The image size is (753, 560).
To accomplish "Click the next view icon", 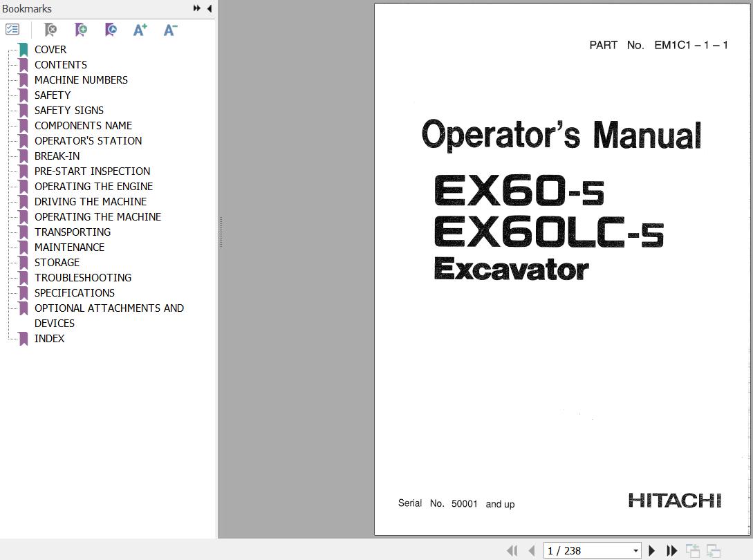I will 713,550.
